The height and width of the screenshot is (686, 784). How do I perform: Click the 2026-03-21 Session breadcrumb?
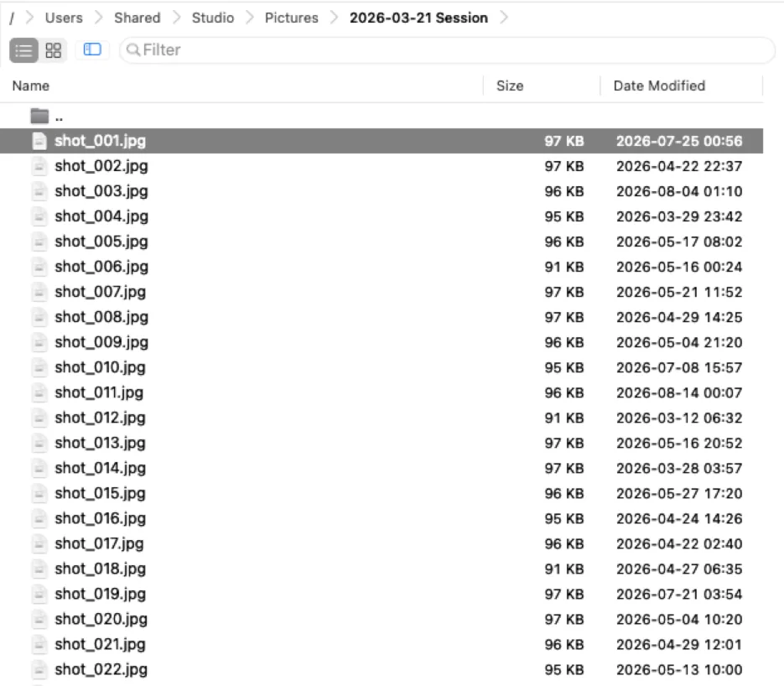418,18
